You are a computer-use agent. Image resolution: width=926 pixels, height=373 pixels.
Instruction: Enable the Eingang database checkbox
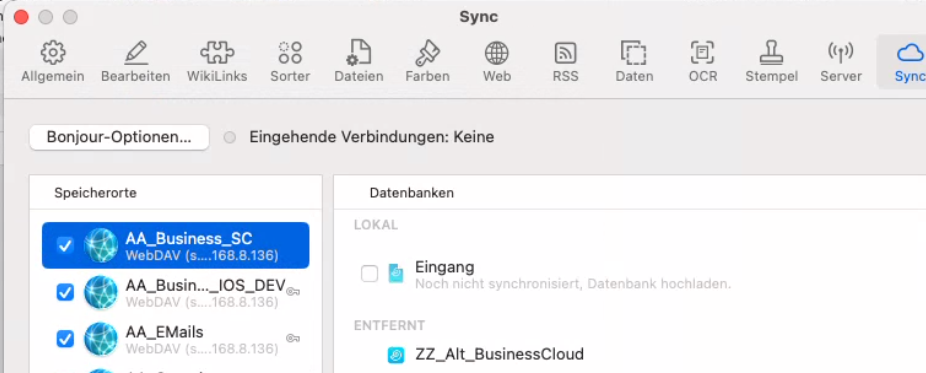tap(370, 274)
